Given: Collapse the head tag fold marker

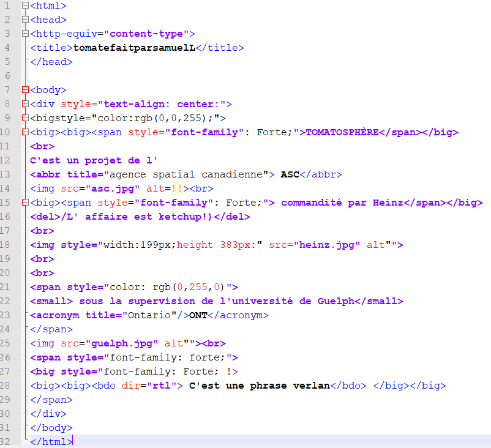Looking at the screenshot, I should click(x=25, y=20).
